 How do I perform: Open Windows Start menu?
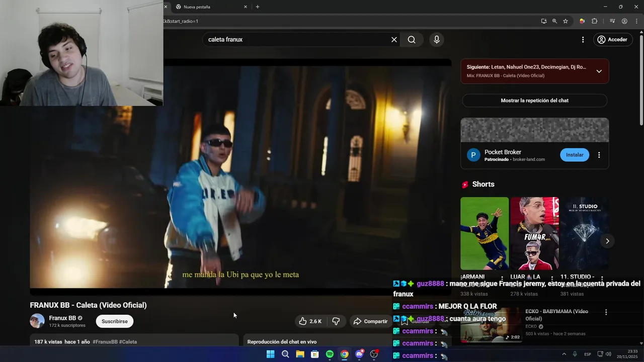pos(270,354)
